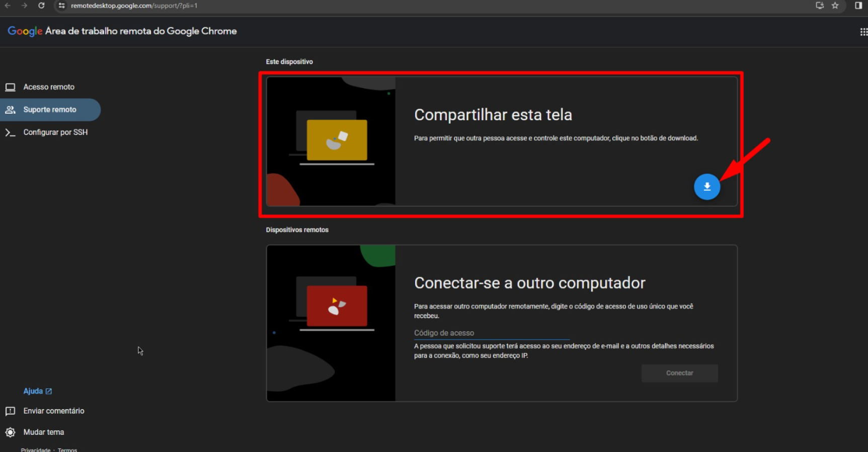Click the site info icon in address bar
The image size is (868, 452).
click(x=61, y=6)
